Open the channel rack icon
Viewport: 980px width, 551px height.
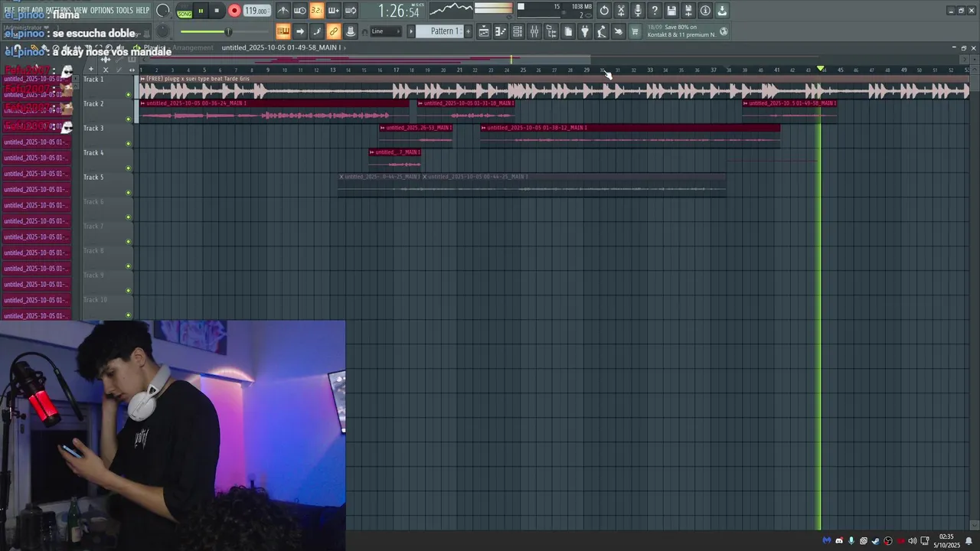click(518, 31)
